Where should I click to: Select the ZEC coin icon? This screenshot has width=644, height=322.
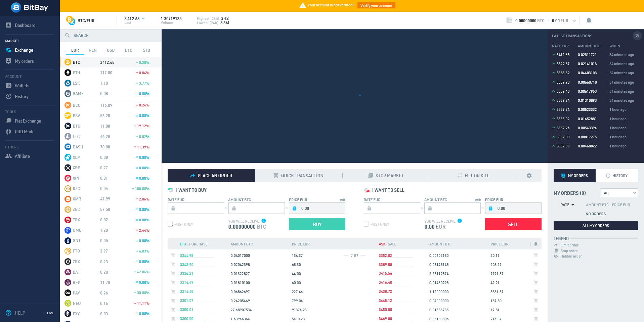pyautogui.click(x=68, y=209)
